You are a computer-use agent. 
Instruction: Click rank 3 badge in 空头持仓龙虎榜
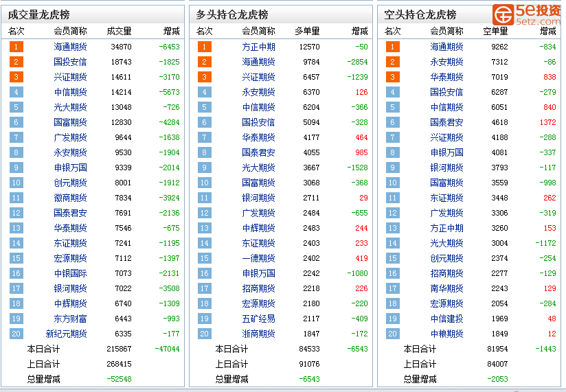(x=392, y=77)
